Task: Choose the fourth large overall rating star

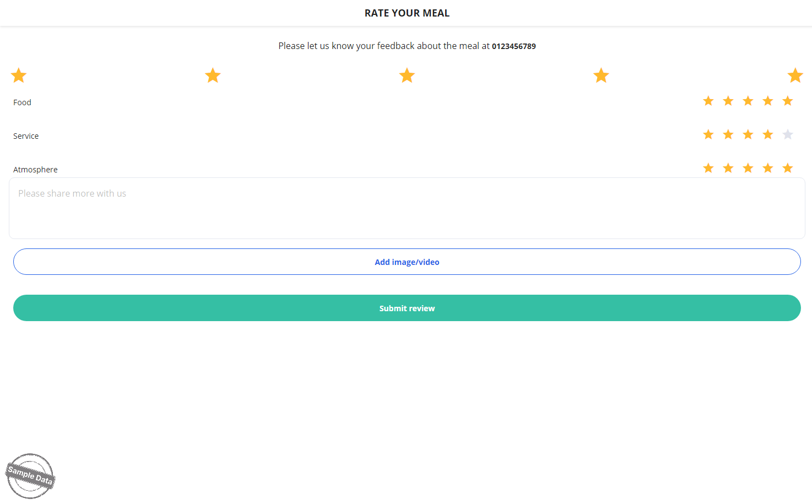Action: click(601, 75)
